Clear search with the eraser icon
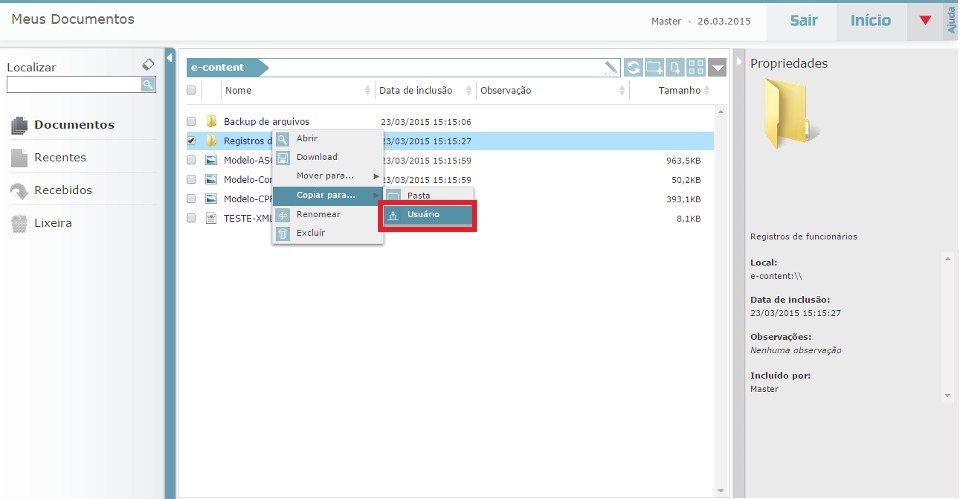This screenshot has width=960, height=499. [148, 65]
